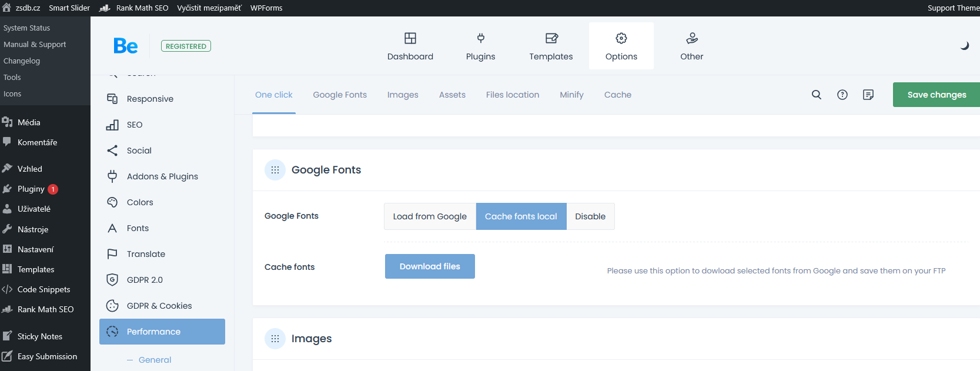Toggle dark mode moon icon
Viewport: 980px width, 371px height.
point(964,46)
